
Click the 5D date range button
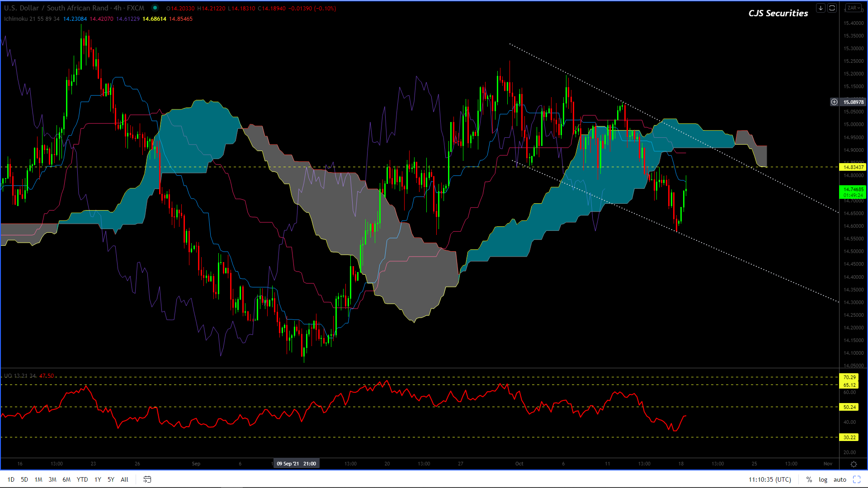click(24, 479)
